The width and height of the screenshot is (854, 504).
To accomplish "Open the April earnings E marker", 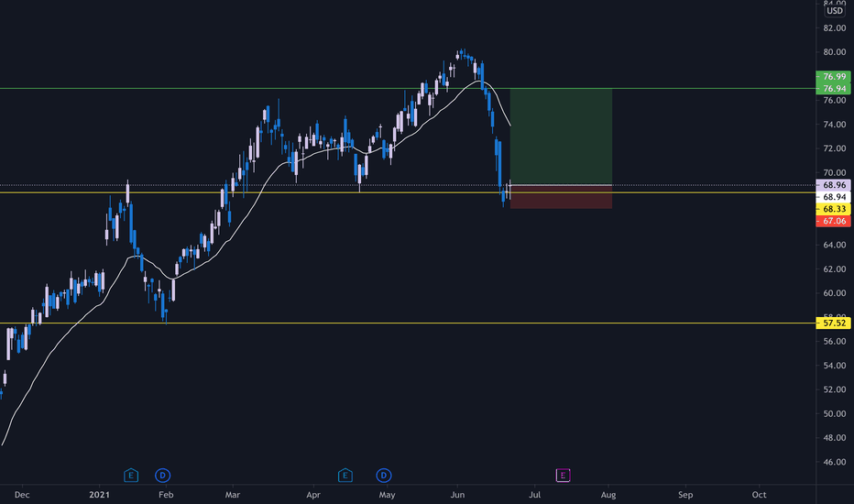I will 345,475.
